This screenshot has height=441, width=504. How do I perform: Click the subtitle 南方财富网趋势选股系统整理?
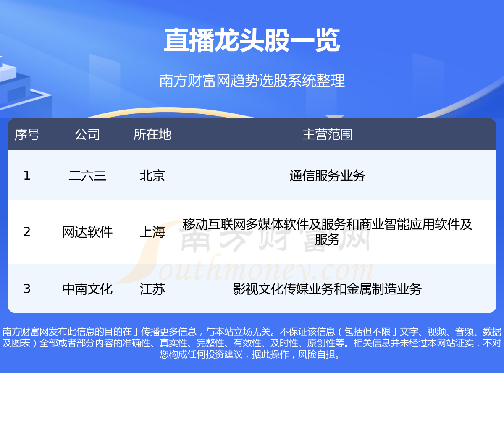pos(252,80)
